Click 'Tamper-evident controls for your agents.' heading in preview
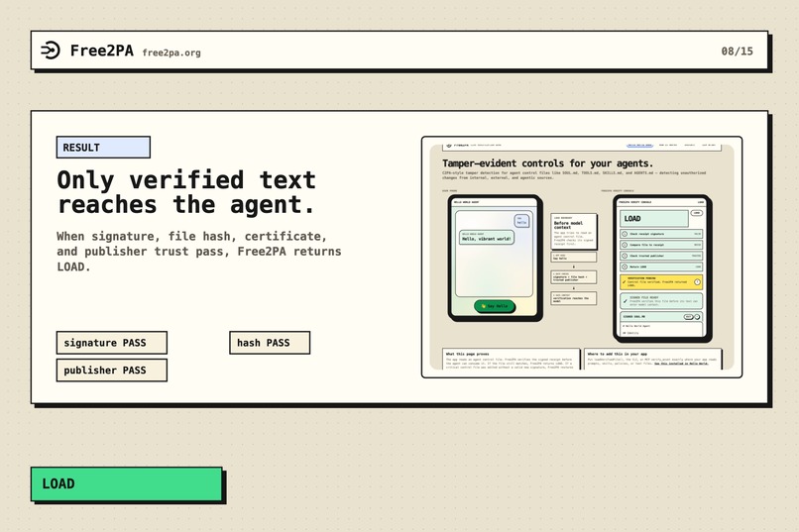799x532 pixels. pyautogui.click(x=548, y=163)
